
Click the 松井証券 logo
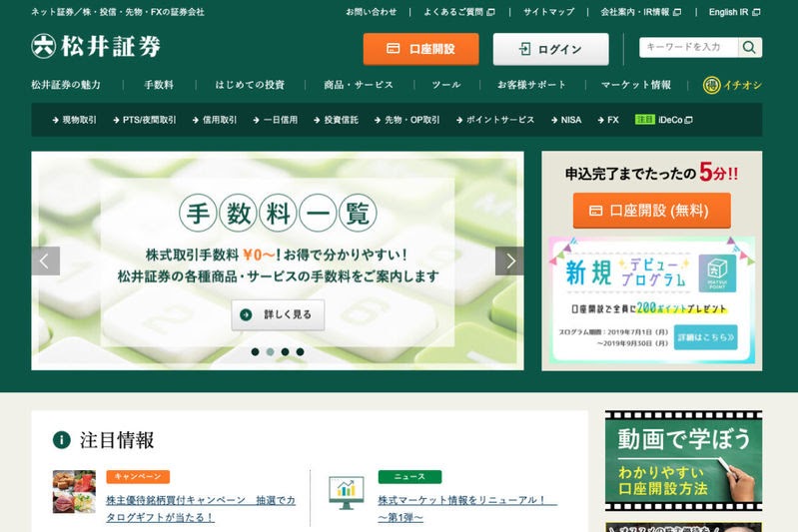(x=96, y=46)
